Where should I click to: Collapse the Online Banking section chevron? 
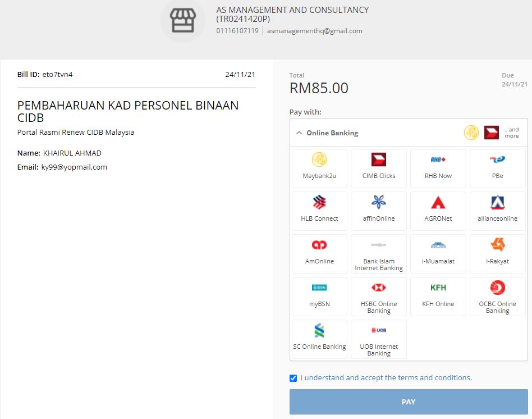pyautogui.click(x=299, y=133)
